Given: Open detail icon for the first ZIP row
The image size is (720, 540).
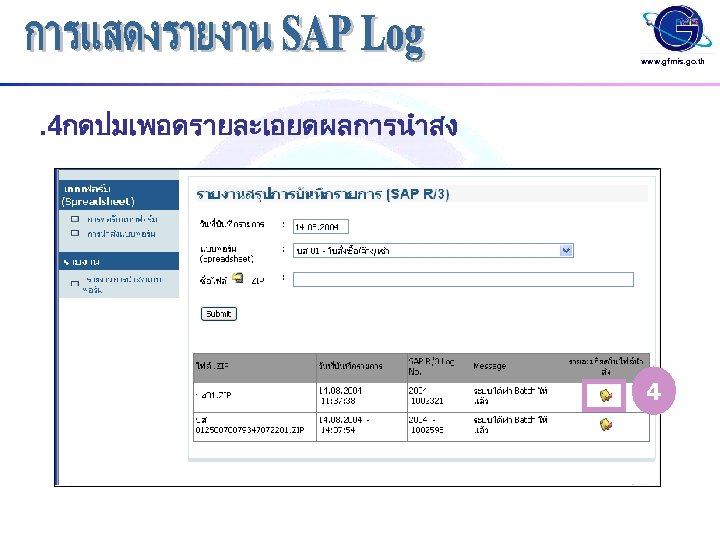Looking at the screenshot, I should tap(606, 395).
